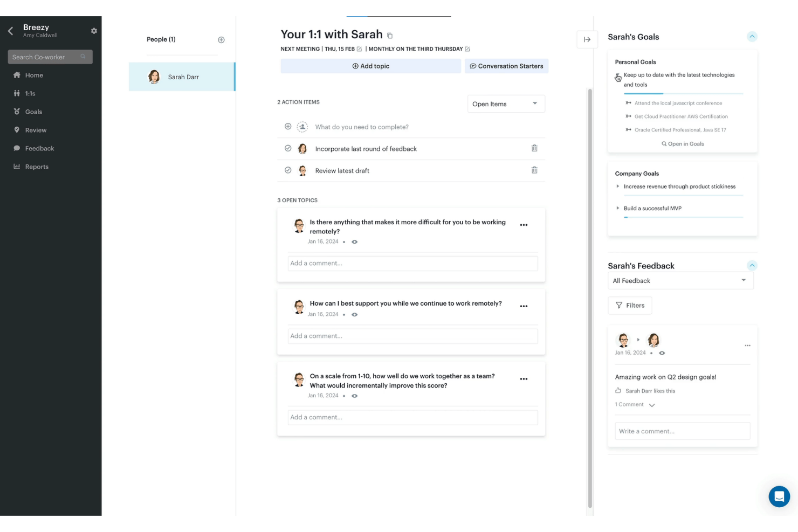Delete 'Review latest draft' action item
The height and width of the screenshot is (532, 798).
534,170
